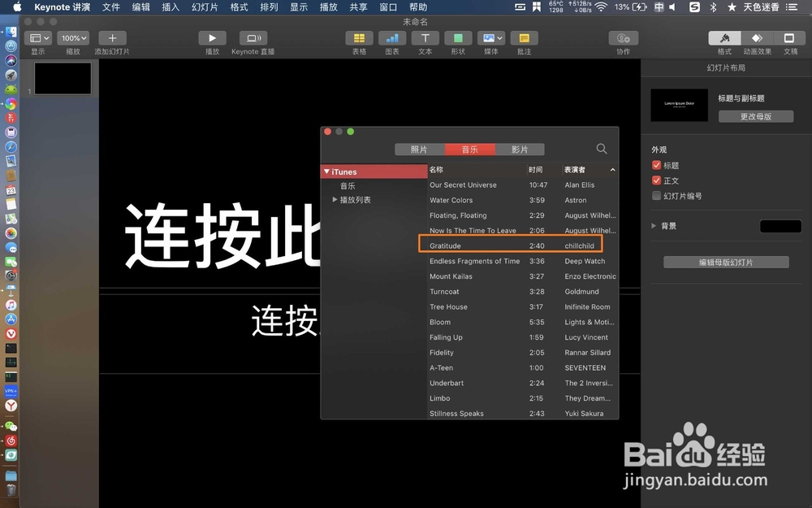The height and width of the screenshot is (508, 812).
Task: Enable the 幻灯片编号 checkbox
Action: (x=657, y=195)
